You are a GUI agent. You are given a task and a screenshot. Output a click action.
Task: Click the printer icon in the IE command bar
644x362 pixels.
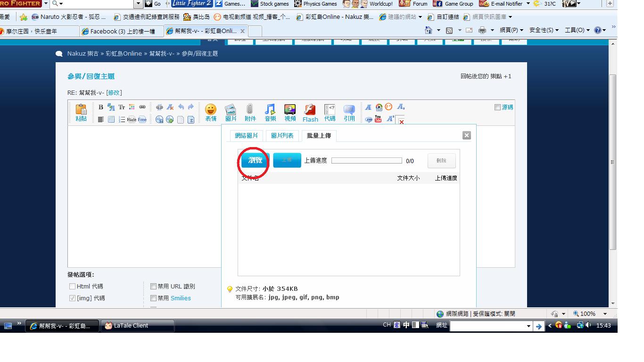click(482, 30)
